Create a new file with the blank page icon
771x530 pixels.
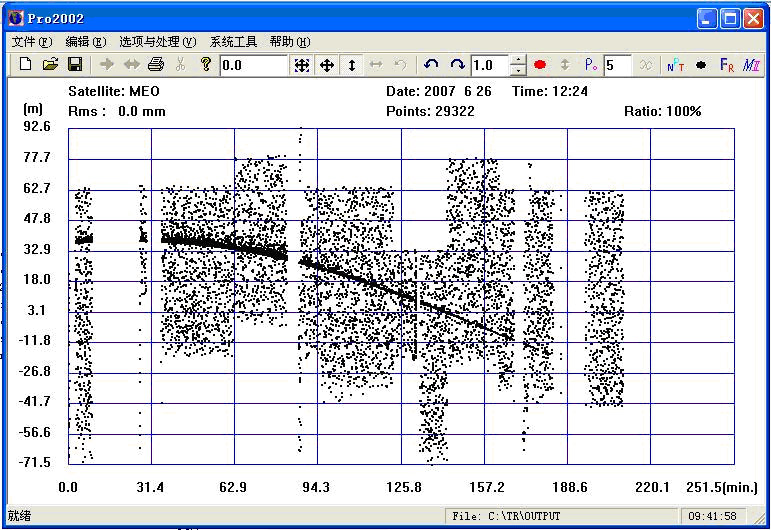[26, 64]
